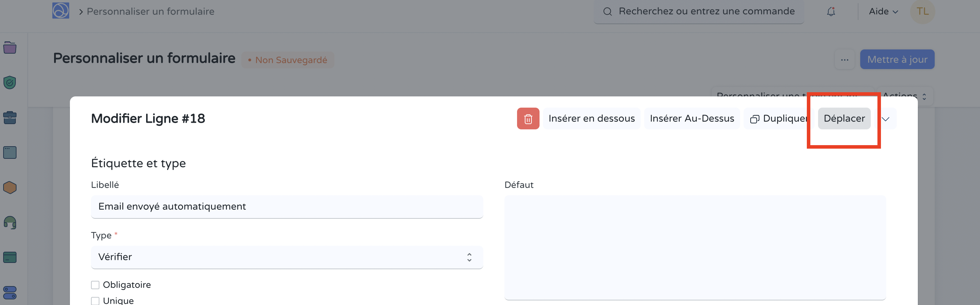Expand the Aide menu
The image size is (980, 305).
click(883, 12)
